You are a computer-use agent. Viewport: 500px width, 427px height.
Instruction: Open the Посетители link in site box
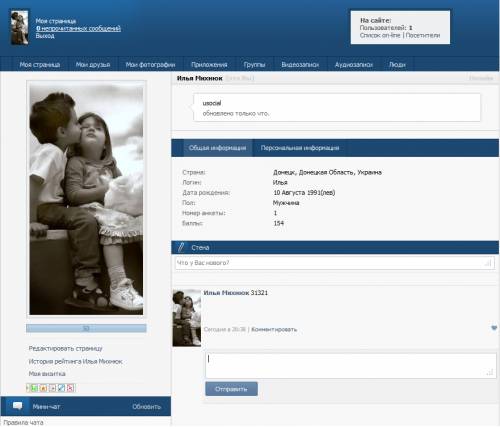click(423, 35)
